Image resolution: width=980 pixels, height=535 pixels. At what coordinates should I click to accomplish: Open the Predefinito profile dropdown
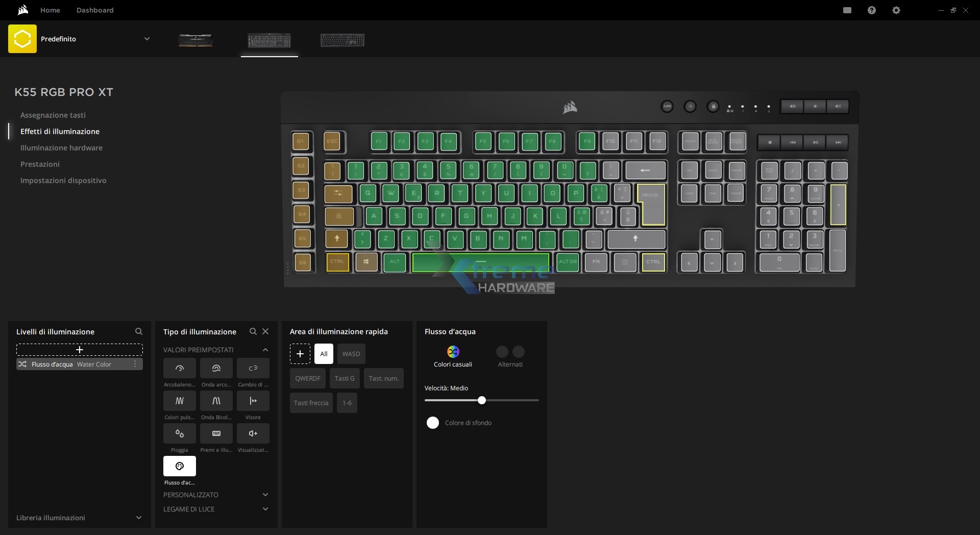click(x=147, y=39)
